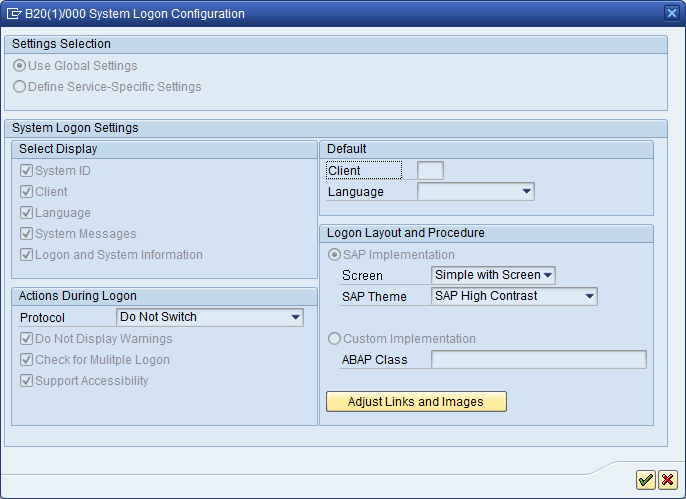Choose the Custom Implementation radio button
The width and height of the screenshot is (686, 499).
[334, 339]
